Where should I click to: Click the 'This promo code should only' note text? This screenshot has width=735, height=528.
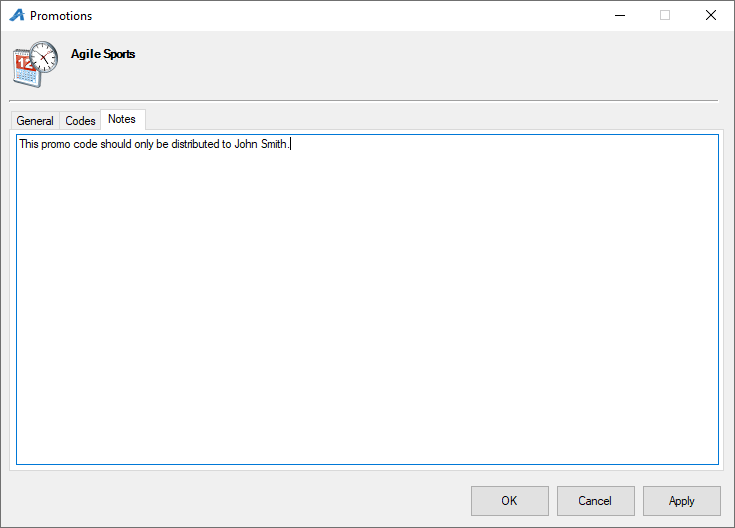tap(86, 144)
